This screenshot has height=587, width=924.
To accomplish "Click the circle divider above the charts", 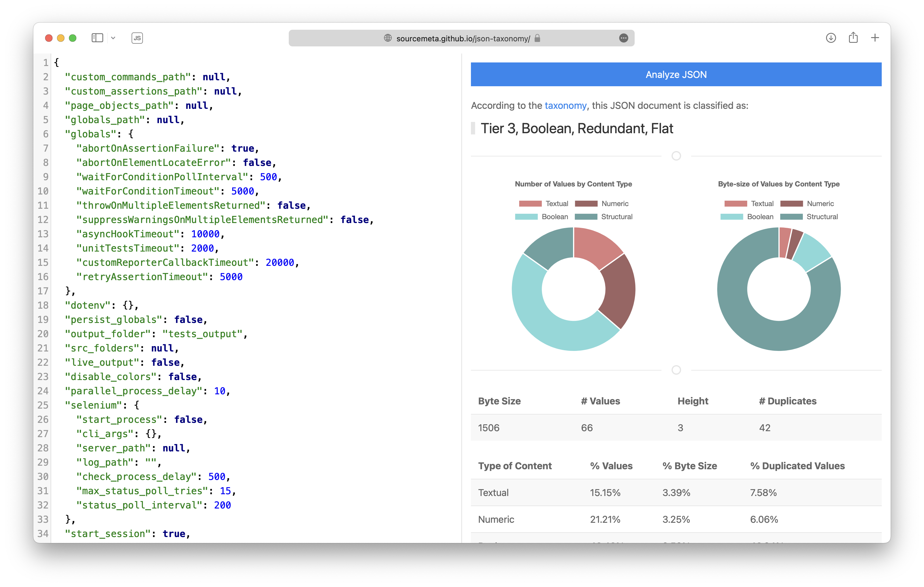I will tap(676, 156).
